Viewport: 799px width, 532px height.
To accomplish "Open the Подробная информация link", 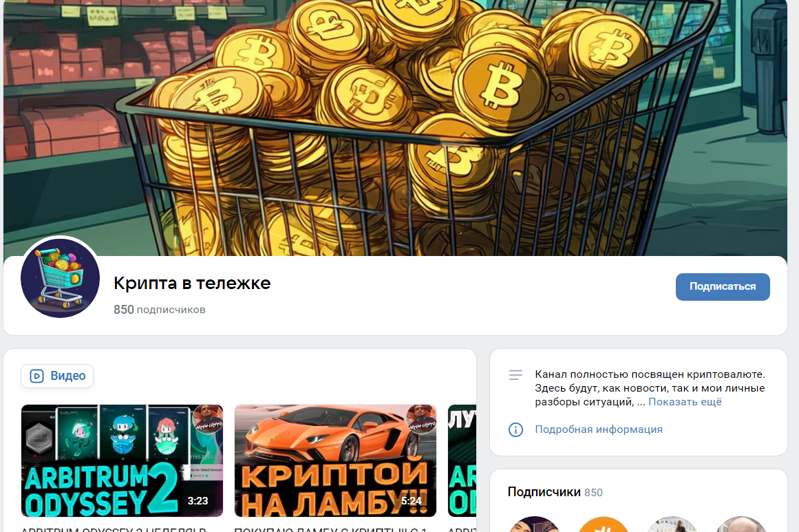I will 599,429.
